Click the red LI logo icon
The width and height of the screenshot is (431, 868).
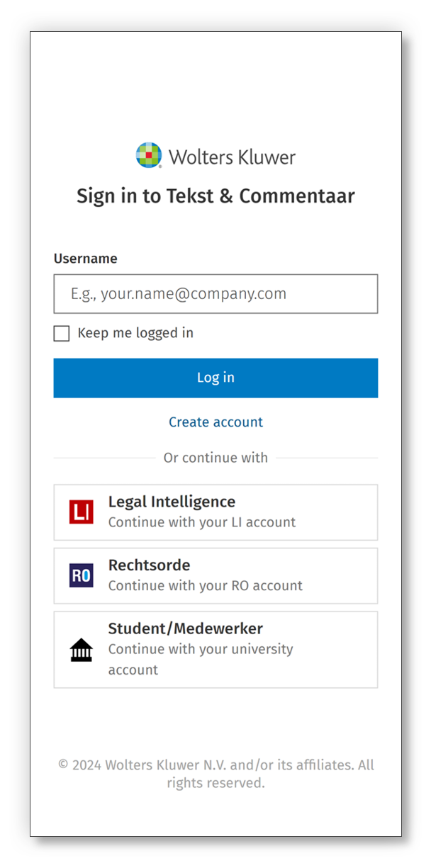click(x=82, y=512)
